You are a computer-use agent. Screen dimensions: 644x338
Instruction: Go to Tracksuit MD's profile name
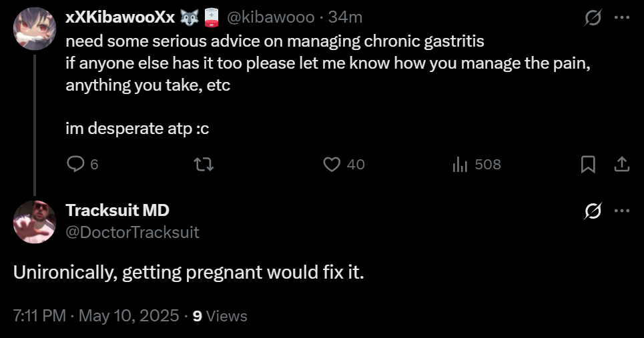point(117,211)
